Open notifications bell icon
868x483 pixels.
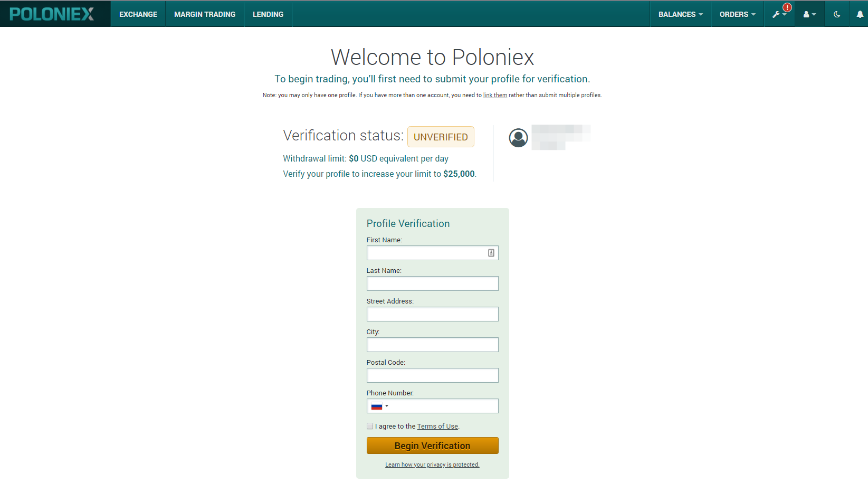pos(860,14)
